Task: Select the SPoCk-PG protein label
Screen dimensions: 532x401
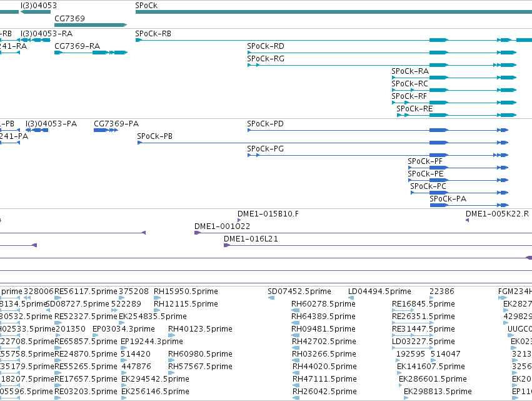Action: pyautogui.click(x=265, y=149)
